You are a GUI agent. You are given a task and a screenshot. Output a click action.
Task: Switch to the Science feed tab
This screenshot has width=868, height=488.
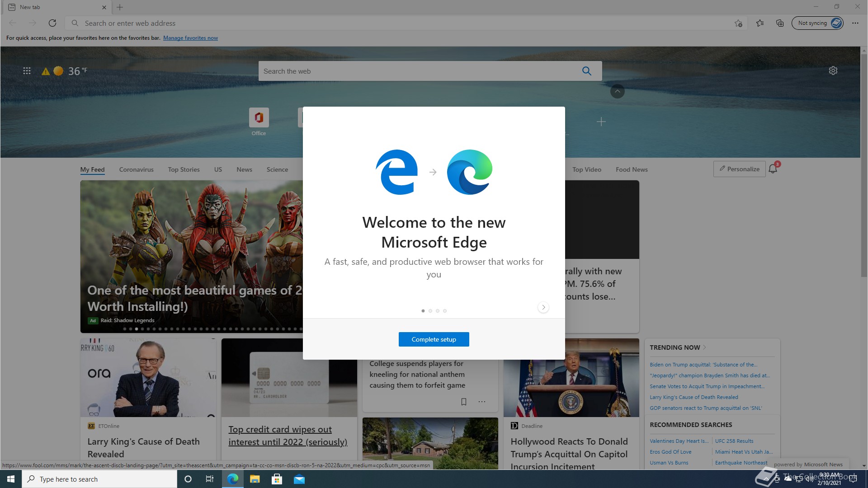click(x=277, y=169)
